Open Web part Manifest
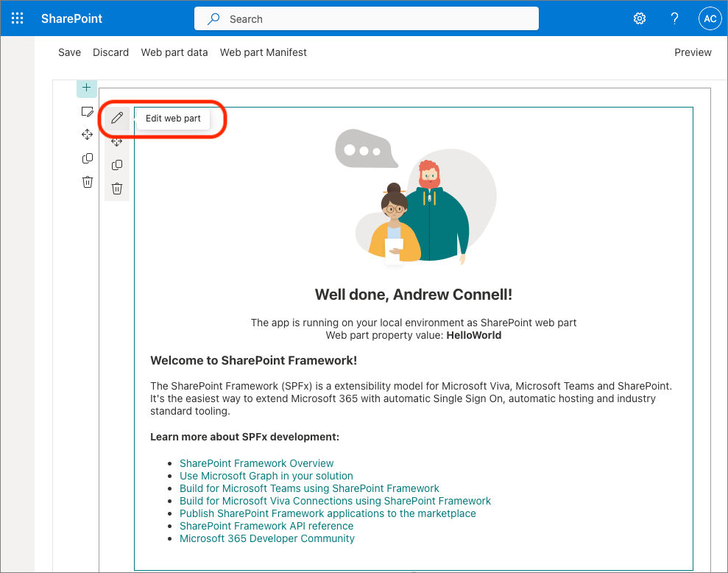The image size is (728, 573). coord(264,52)
